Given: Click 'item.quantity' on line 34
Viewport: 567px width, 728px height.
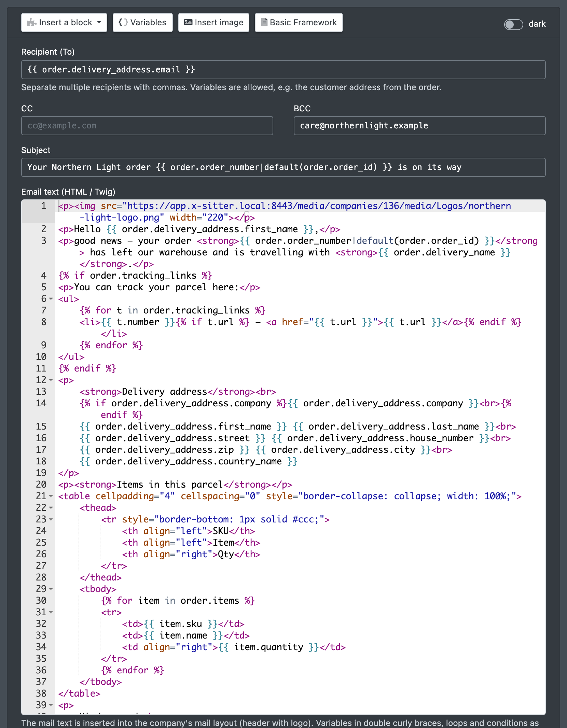Looking at the screenshot, I should [268, 647].
